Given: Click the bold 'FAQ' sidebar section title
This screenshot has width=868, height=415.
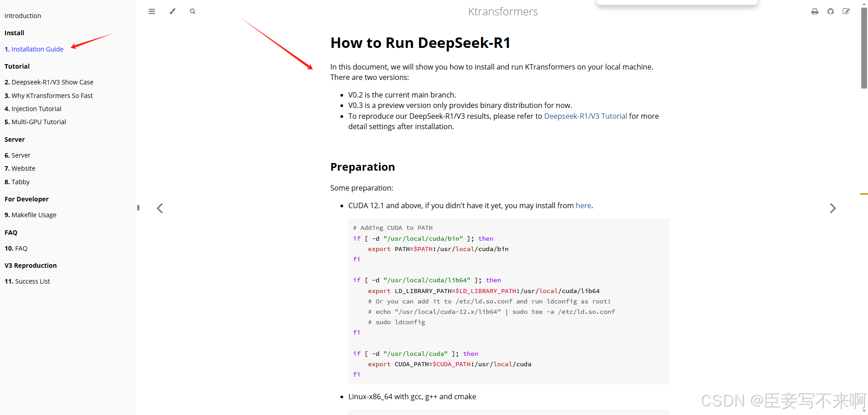Looking at the screenshot, I should pyautogui.click(x=11, y=233).
